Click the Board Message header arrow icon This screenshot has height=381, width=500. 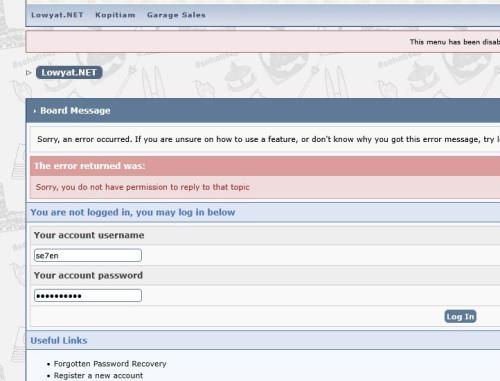coord(35,111)
